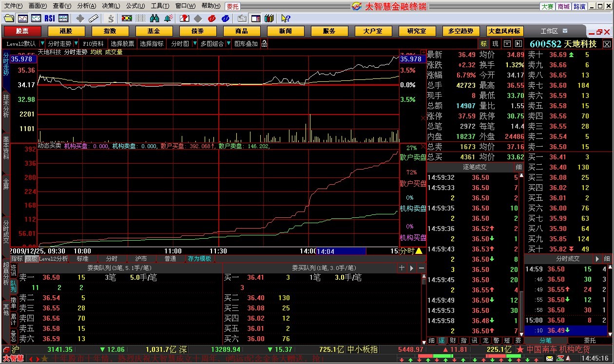Click the panel collapse icon beside 现
The image size is (614, 364).
pos(507,44)
